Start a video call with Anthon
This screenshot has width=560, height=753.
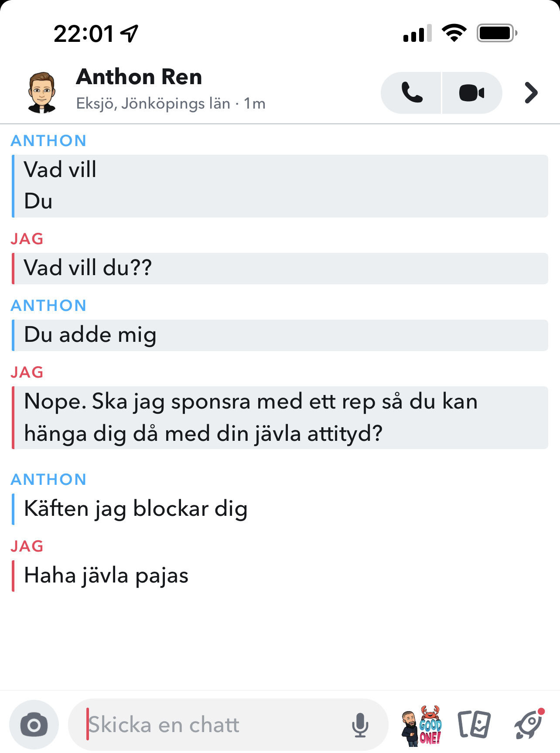(x=472, y=93)
